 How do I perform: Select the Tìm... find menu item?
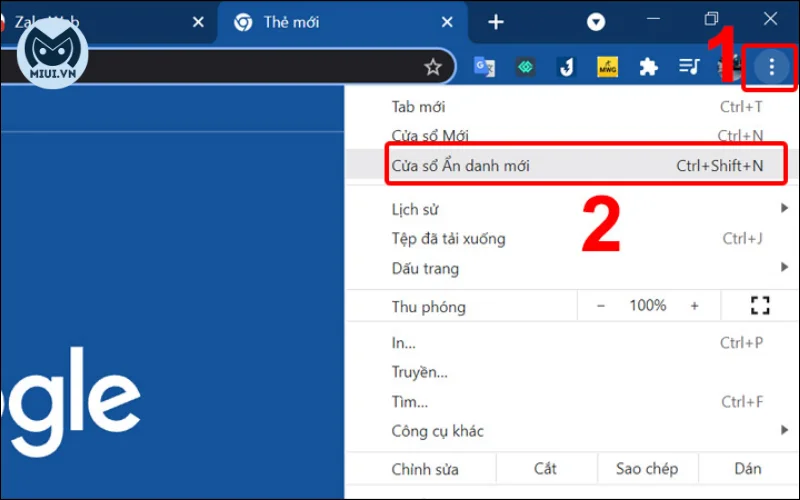coord(572,402)
